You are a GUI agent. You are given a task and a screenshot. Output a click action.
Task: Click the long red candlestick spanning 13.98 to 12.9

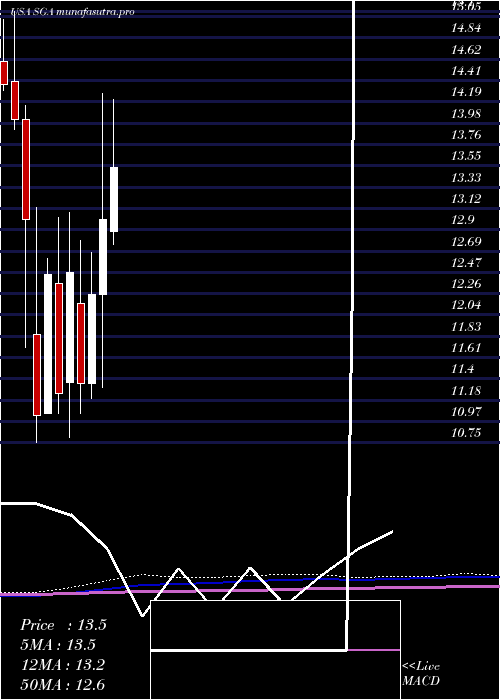[x=26, y=169]
